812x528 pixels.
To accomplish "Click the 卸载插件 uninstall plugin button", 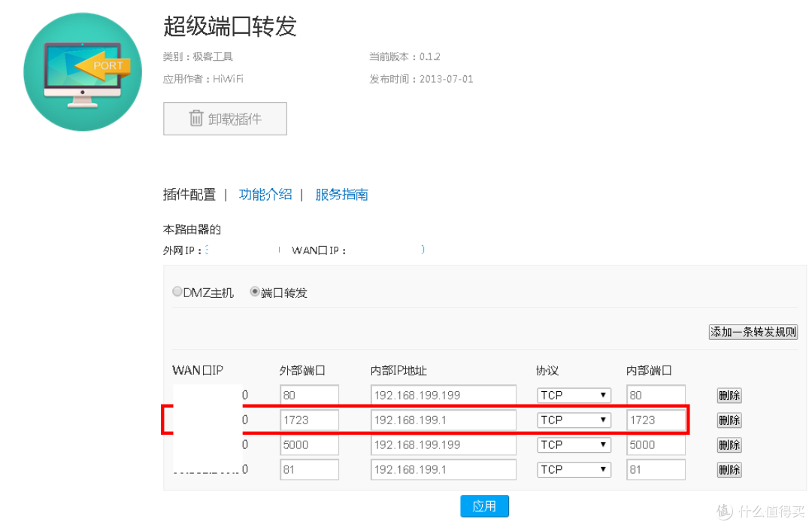I will 226,119.
